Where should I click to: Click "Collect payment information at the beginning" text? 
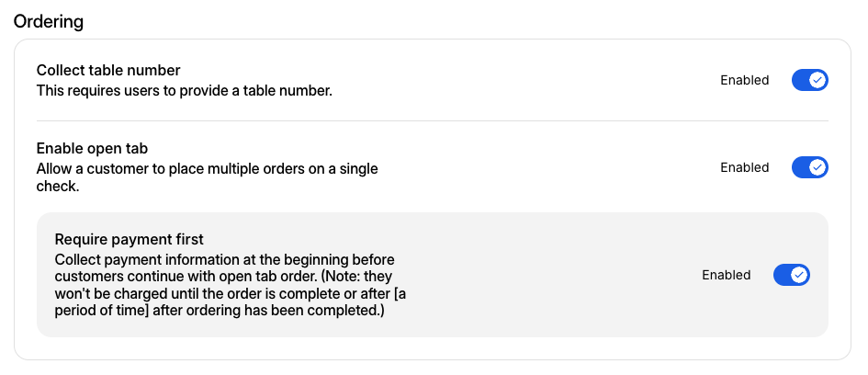[225, 260]
